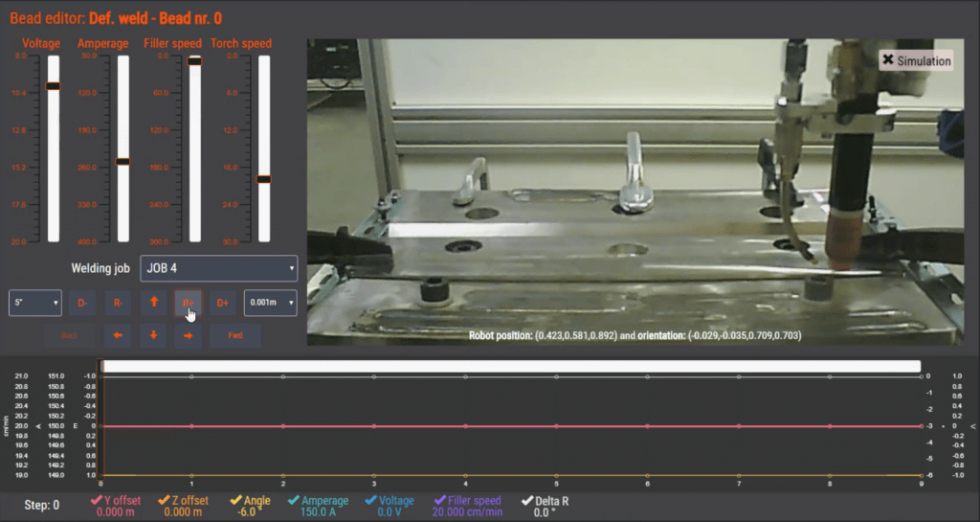The width and height of the screenshot is (980, 522).
Task: Click the '-6.0 °' angle value
Action: [248, 512]
